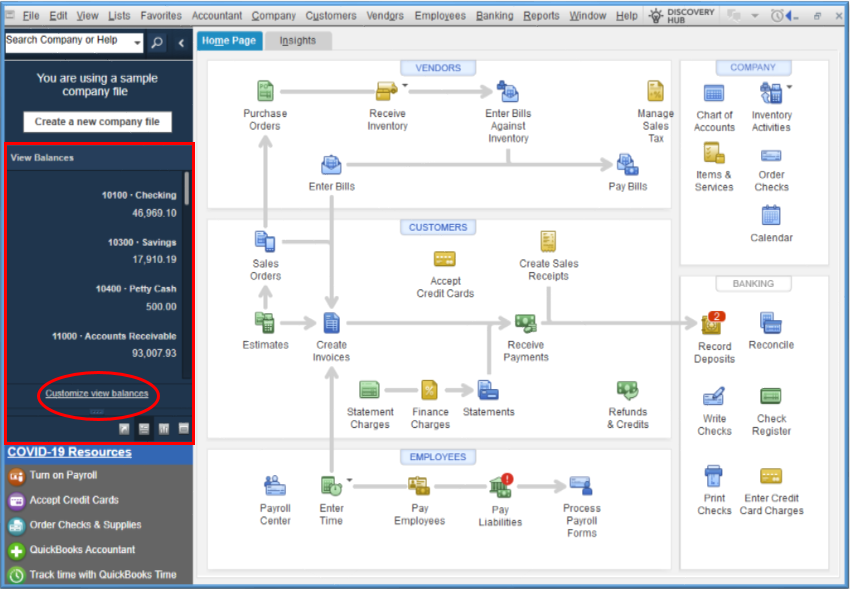The image size is (850, 589).
Task: Click the CUSTOMERS section header button
Action: (x=438, y=227)
